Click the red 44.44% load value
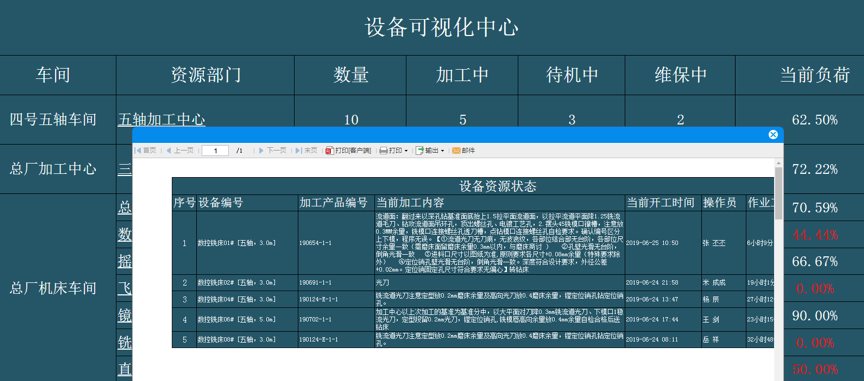 (814, 235)
